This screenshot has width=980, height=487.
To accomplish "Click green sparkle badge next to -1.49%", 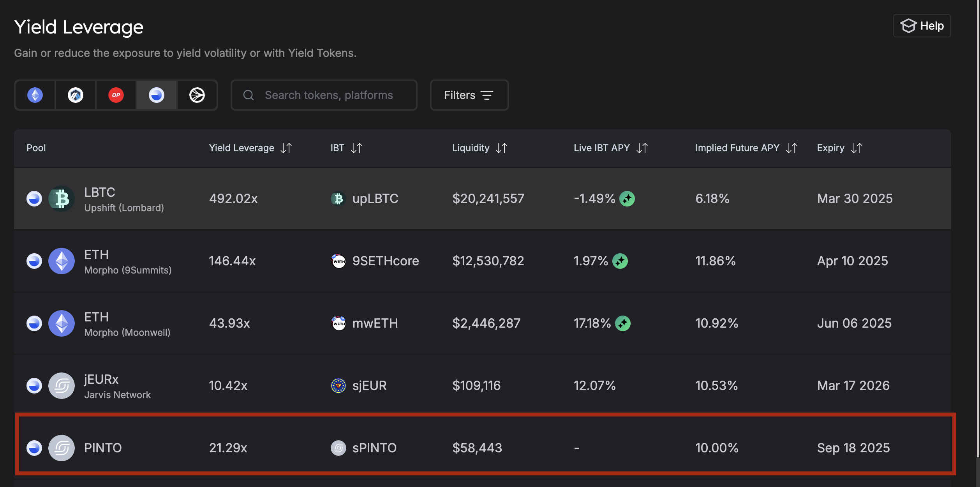I will click(x=627, y=199).
